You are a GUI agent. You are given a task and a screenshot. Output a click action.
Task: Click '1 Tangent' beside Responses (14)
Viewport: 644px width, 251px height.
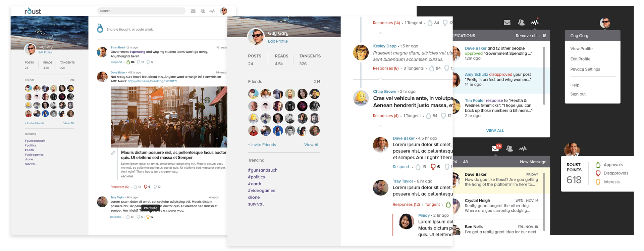[x=413, y=23]
